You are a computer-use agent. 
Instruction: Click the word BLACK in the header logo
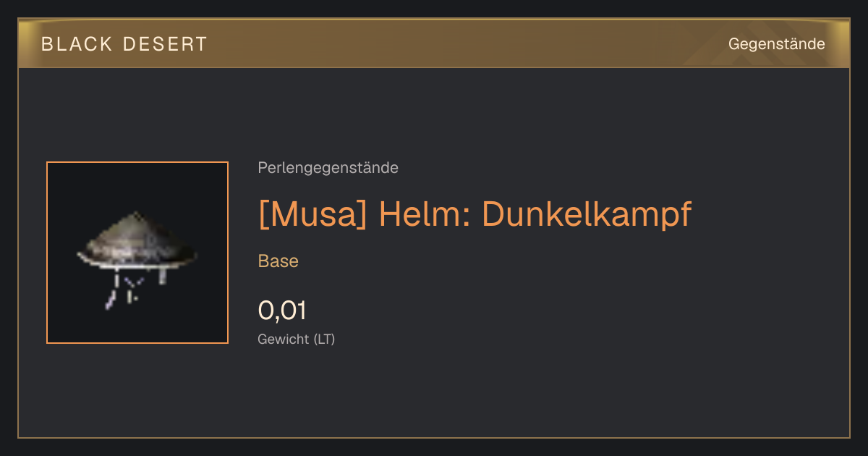click(77, 44)
